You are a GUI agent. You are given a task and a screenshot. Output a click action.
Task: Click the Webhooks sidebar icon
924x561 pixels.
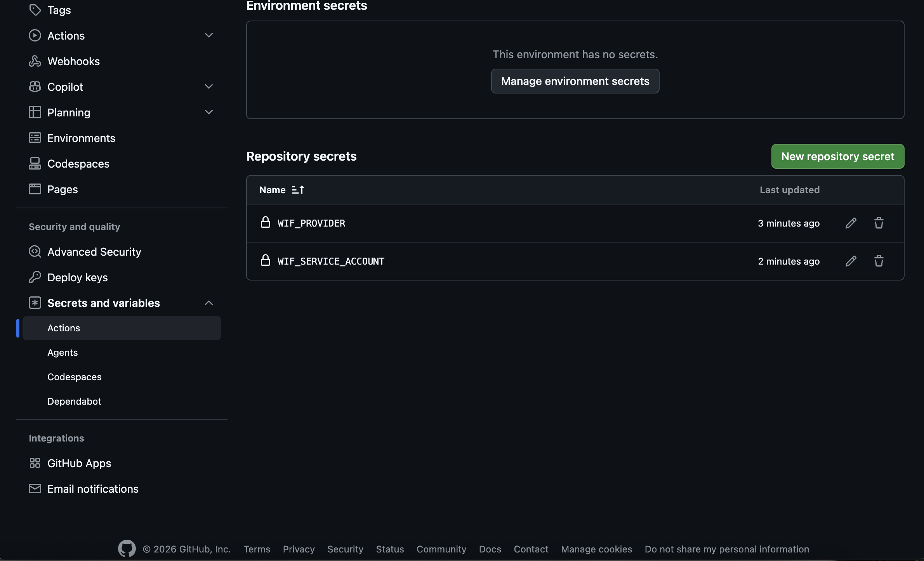(35, 61)
